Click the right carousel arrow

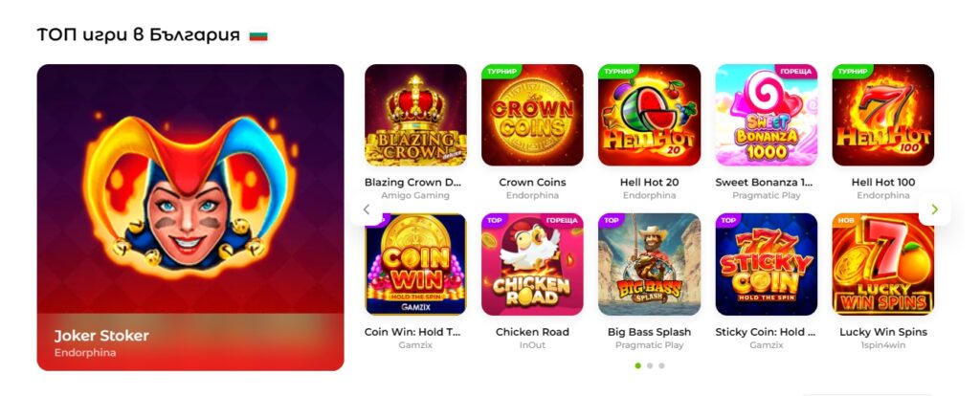click(934, 209)
